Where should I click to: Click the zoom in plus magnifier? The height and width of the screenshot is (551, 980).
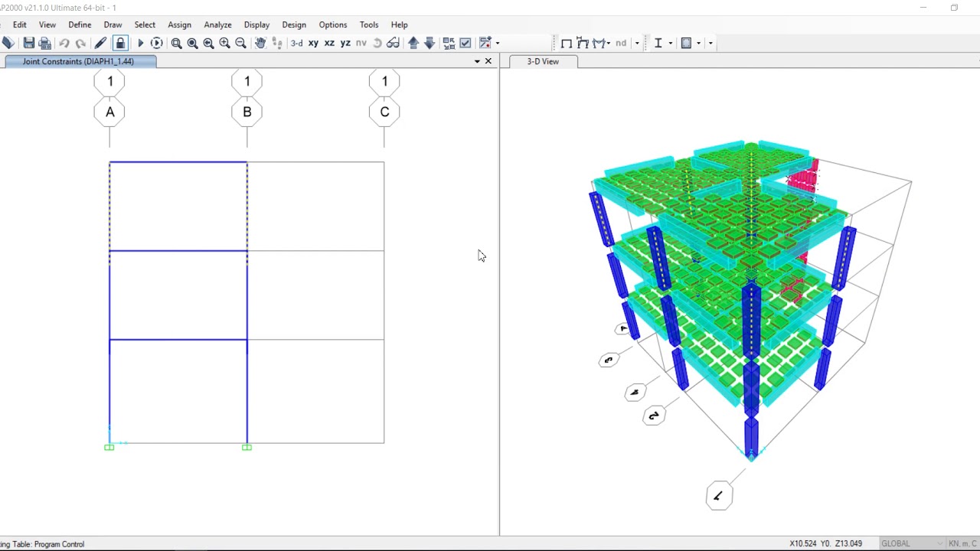point(224,43)
